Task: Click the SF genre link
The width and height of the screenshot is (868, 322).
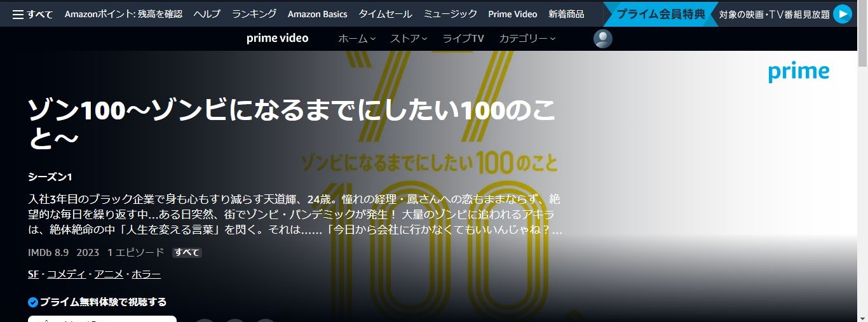Action: [x=33, y=274]
